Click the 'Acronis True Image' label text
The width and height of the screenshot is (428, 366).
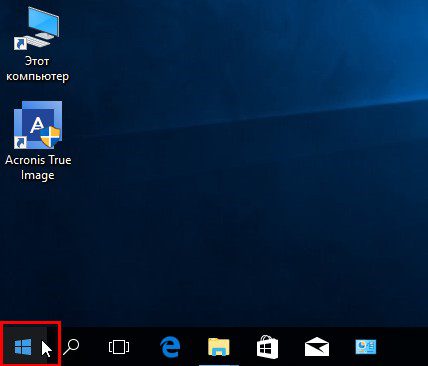click(x=38, y=167)
